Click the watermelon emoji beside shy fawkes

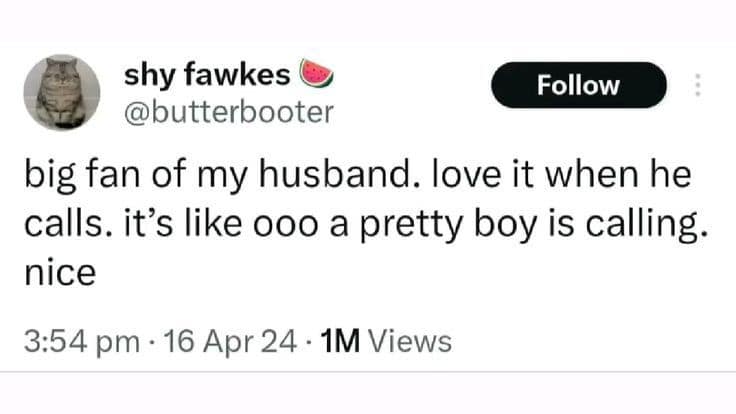pos(314,73)
